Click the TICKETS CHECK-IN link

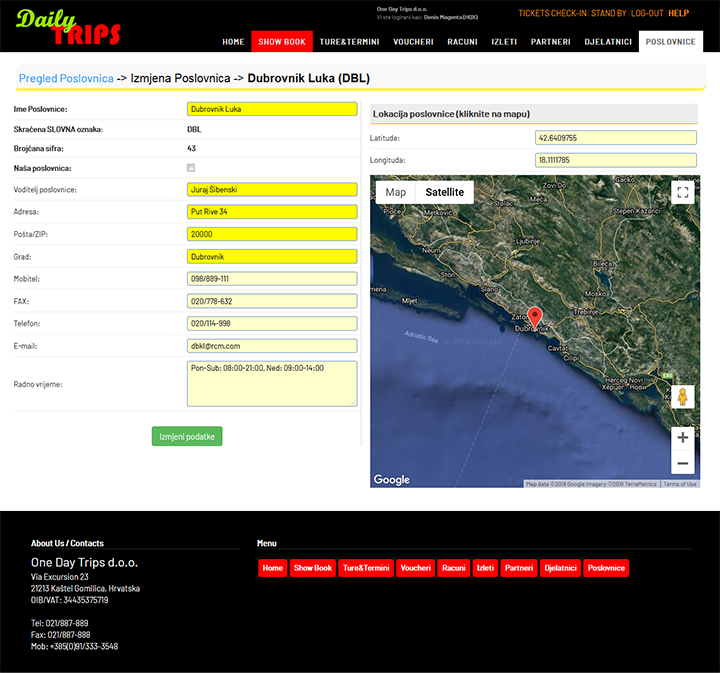[552, 14]
